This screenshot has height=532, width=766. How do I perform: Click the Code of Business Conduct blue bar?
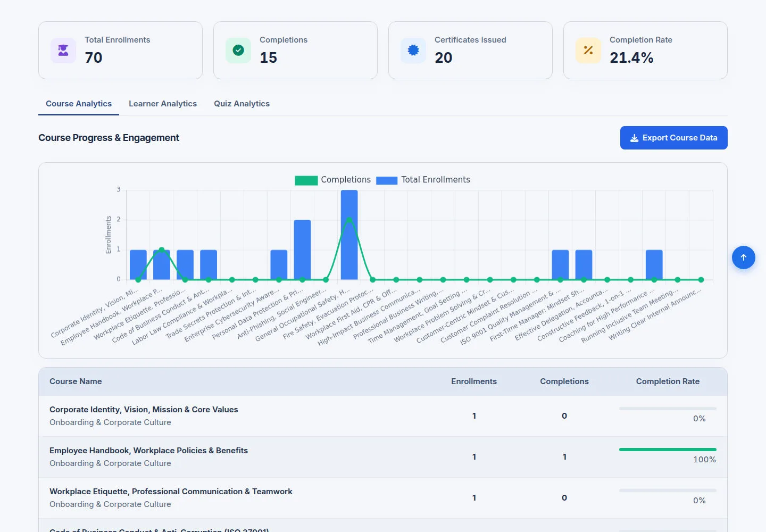pyautogui.click(x=209, y=265)
